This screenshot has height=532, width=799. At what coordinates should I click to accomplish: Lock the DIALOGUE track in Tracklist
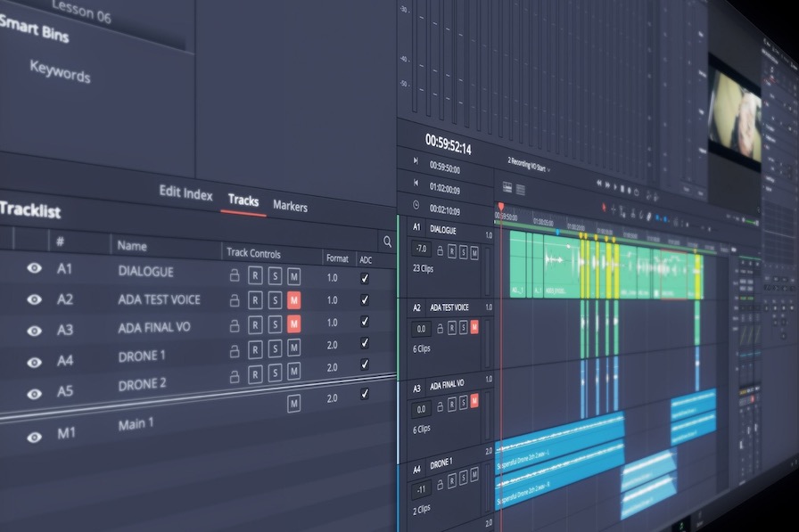coord(235,274)
